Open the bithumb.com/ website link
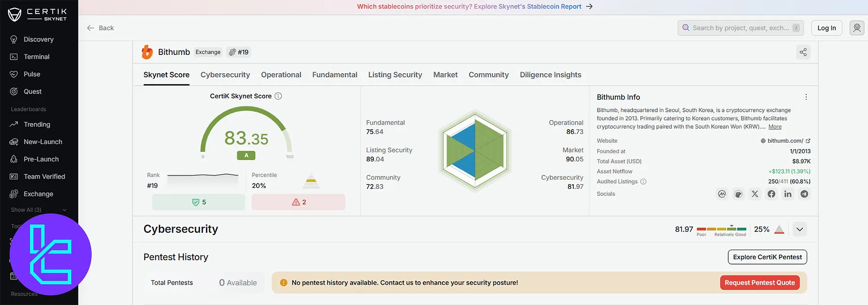Image resolution: width=868 pixels, height=305 pixels. click(786, 141)
